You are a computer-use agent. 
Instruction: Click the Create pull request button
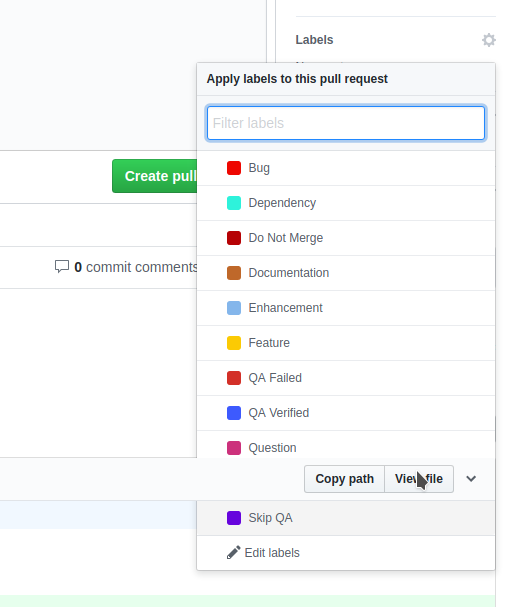[155, 176]
